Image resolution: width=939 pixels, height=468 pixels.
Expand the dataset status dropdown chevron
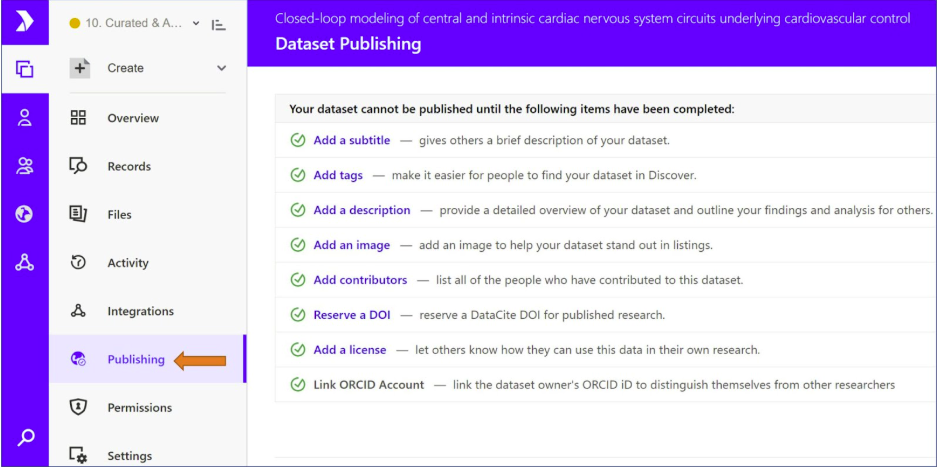pyautogui.click(x=196, y=24)
